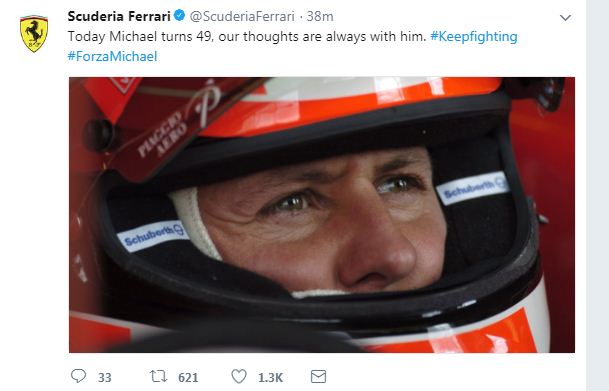View the helmet photo in full
The height and width of the screenshot is (391, 609).
point(322,215)
